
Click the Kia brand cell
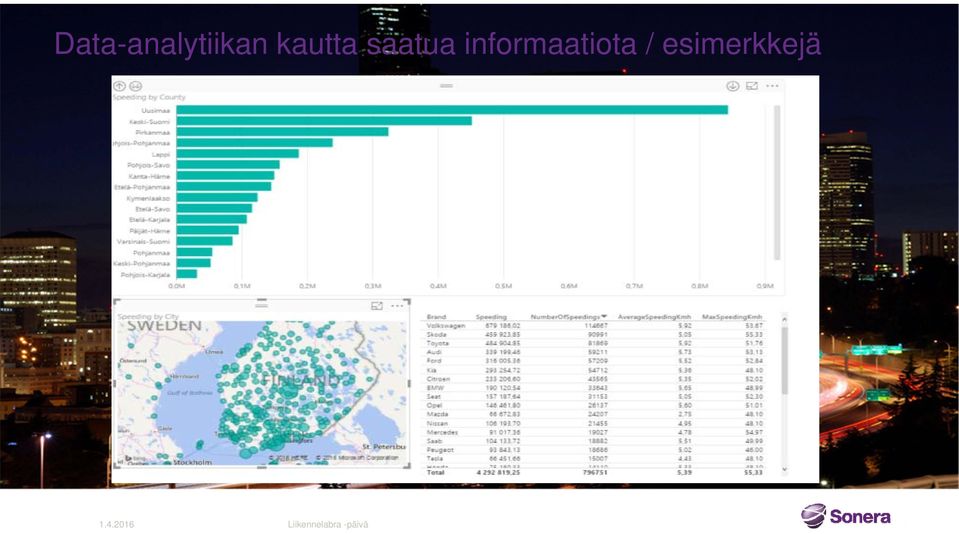[x=432, y=370]
